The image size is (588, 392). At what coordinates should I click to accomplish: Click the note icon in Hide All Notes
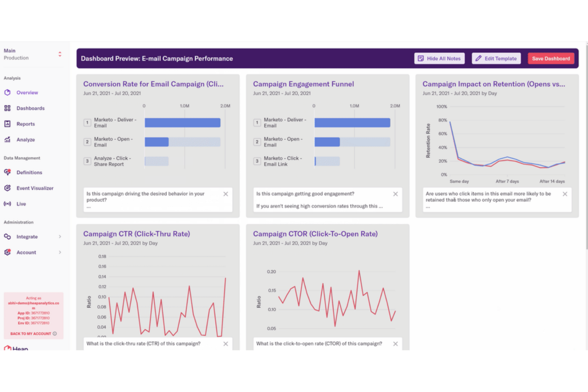click(x=421, y=58)
